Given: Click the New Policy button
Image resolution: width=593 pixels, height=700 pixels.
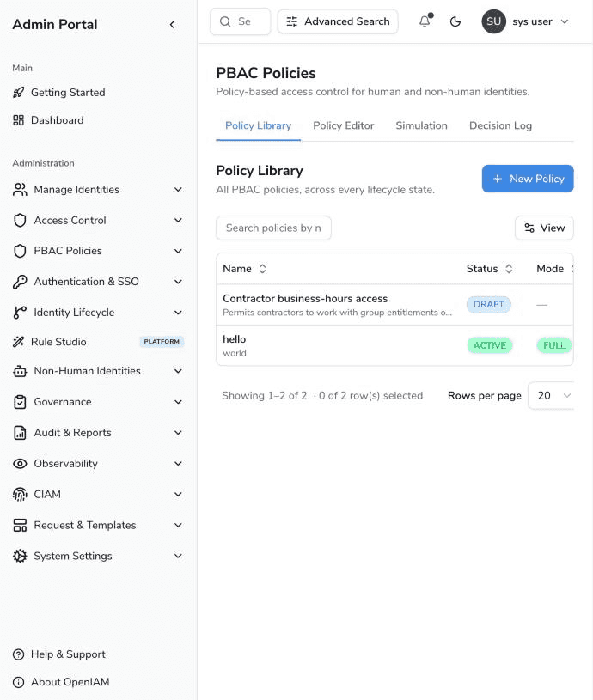Looking at the screenshot, I should point(528,179).
